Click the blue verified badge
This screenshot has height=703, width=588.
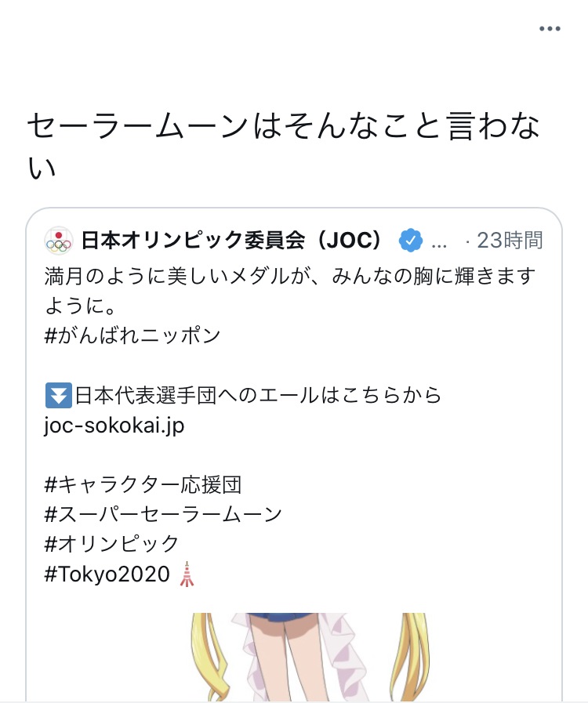click(410, 241)
